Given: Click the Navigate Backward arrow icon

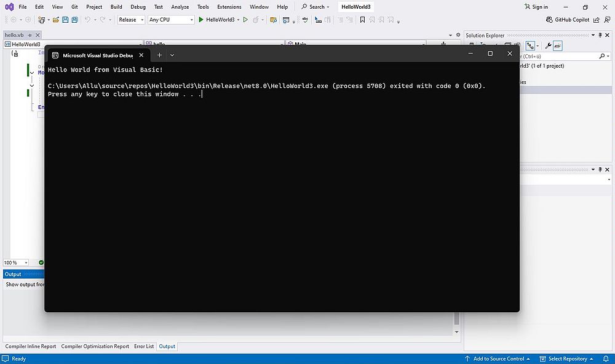Looking at the screenshot, I should coord(14,20).
